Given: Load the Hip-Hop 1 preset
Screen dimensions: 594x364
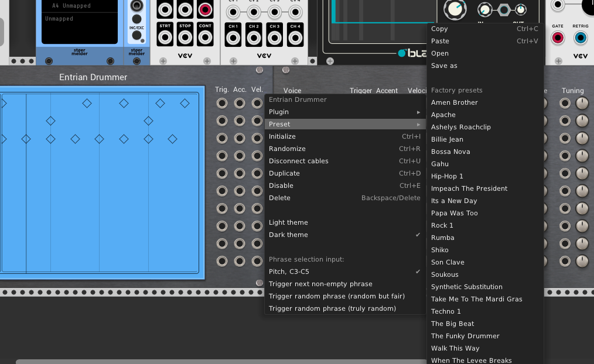Looking at the screenshot, I should click(485, 176).
